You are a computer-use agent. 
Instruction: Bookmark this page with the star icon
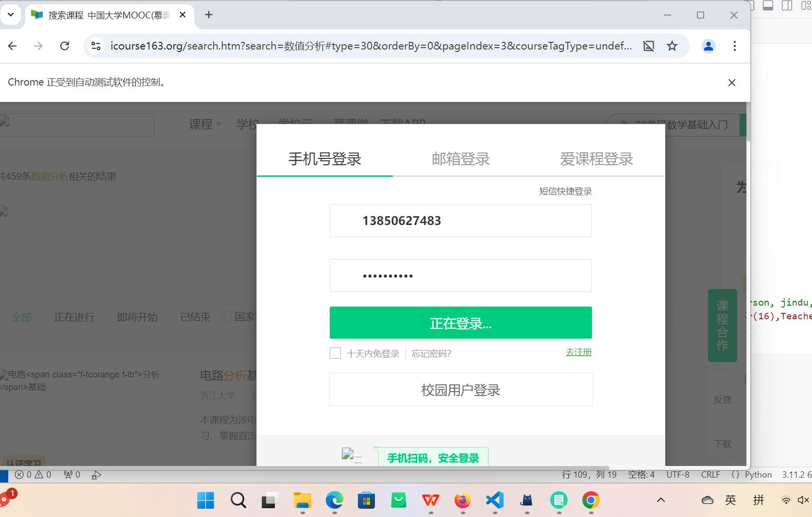(x=672, y=46)
